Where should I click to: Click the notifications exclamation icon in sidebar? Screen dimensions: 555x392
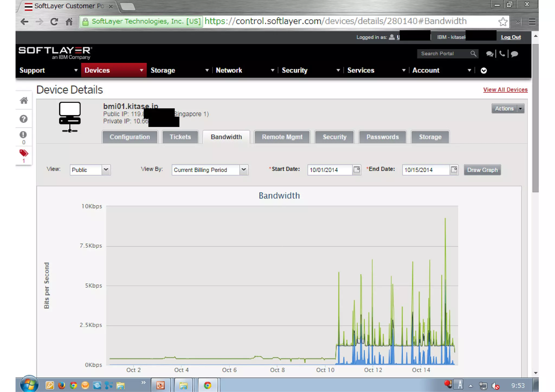(23, 135)
